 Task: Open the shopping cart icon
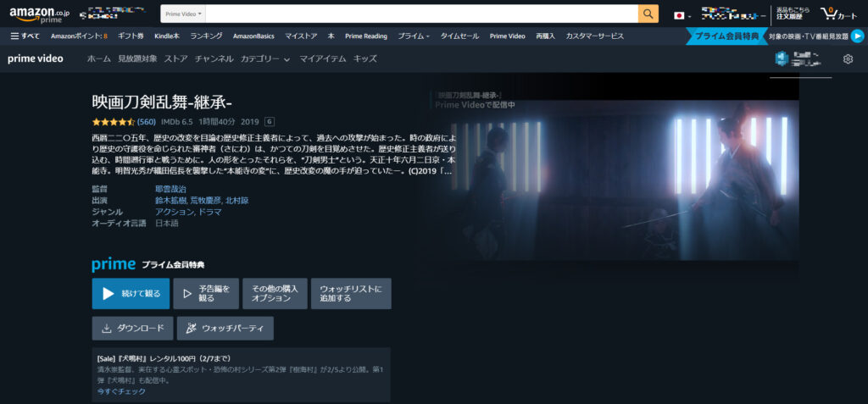point(839,14)
